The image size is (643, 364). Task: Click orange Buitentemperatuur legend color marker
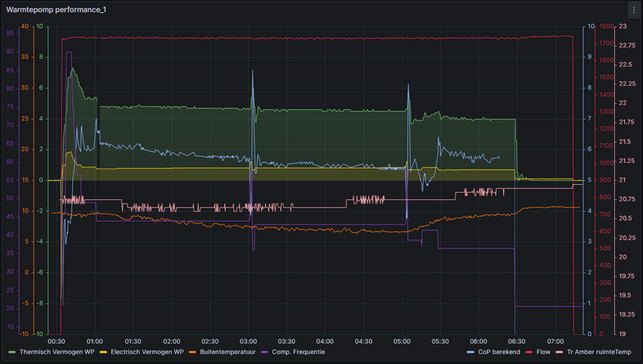coord(193,352)
